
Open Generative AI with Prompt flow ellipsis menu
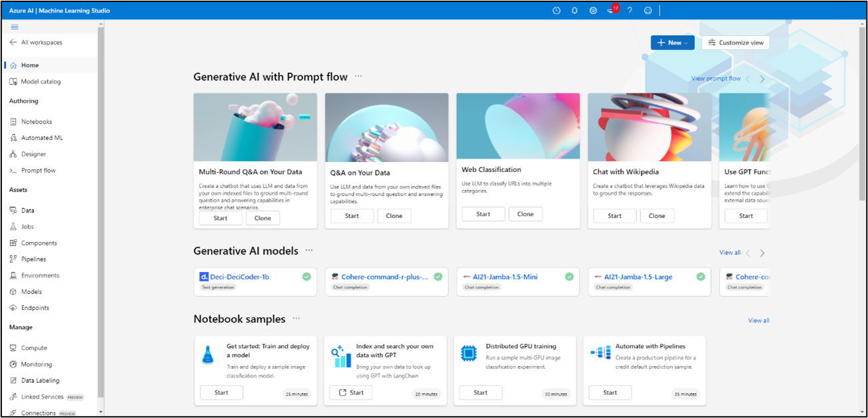coord(358,77)
